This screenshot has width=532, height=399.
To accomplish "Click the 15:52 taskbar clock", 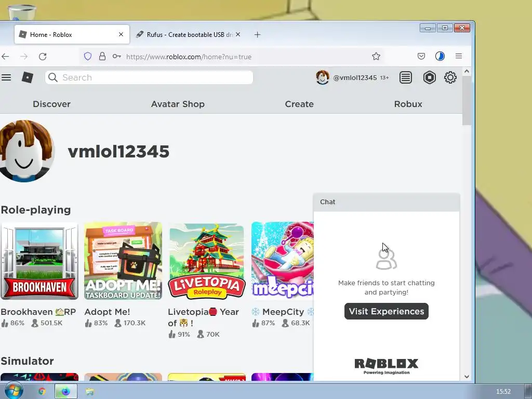I will pyautogui.click(x=503, y=392).
